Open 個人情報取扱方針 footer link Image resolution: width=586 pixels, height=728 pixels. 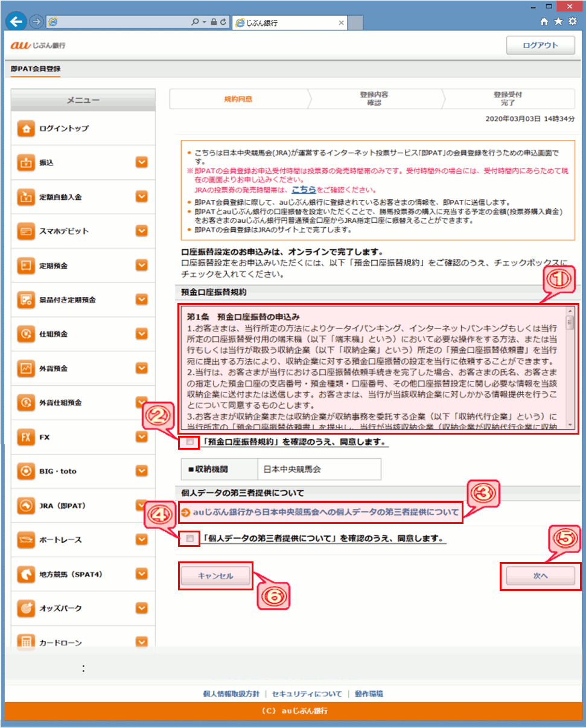pos(232,694)
